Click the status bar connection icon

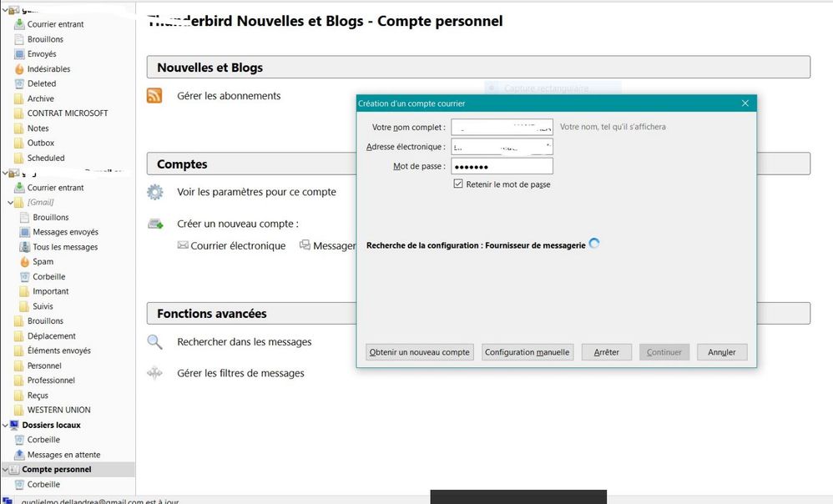point(7,501)
